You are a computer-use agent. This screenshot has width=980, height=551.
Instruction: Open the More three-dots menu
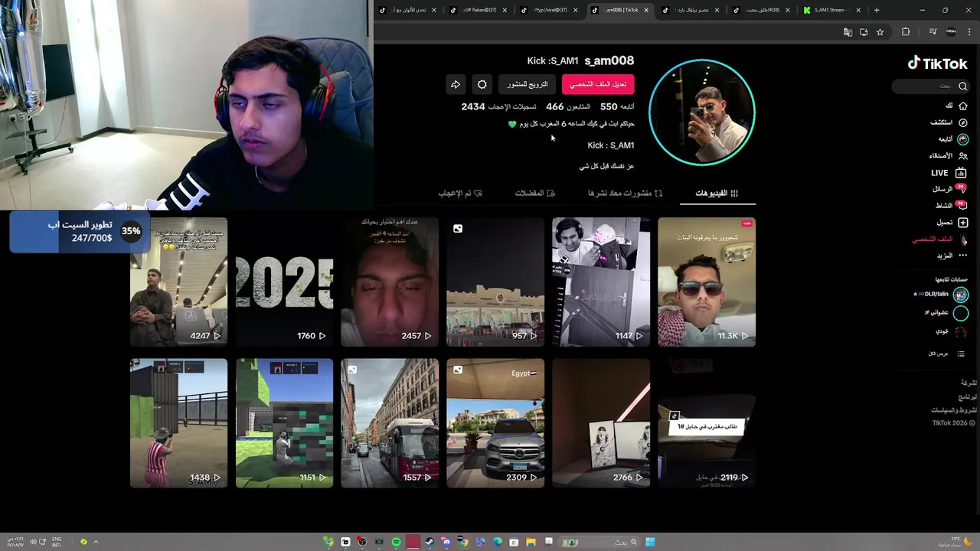[963, 256]
